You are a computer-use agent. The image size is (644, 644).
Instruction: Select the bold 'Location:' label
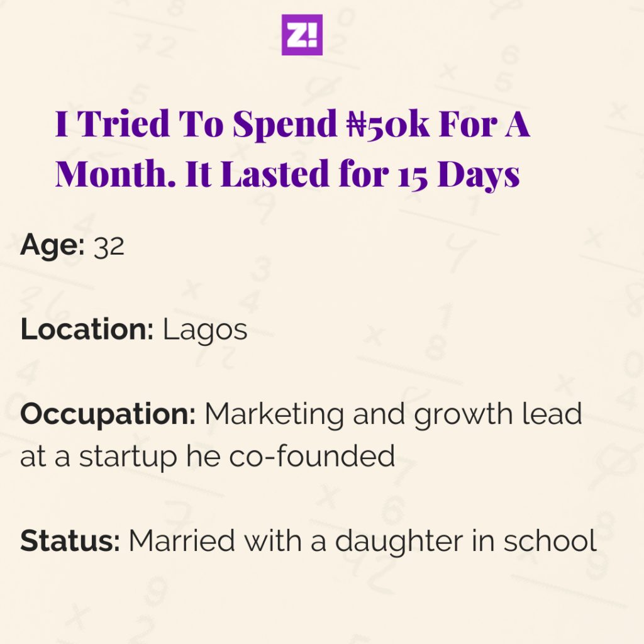click(87, 330)
